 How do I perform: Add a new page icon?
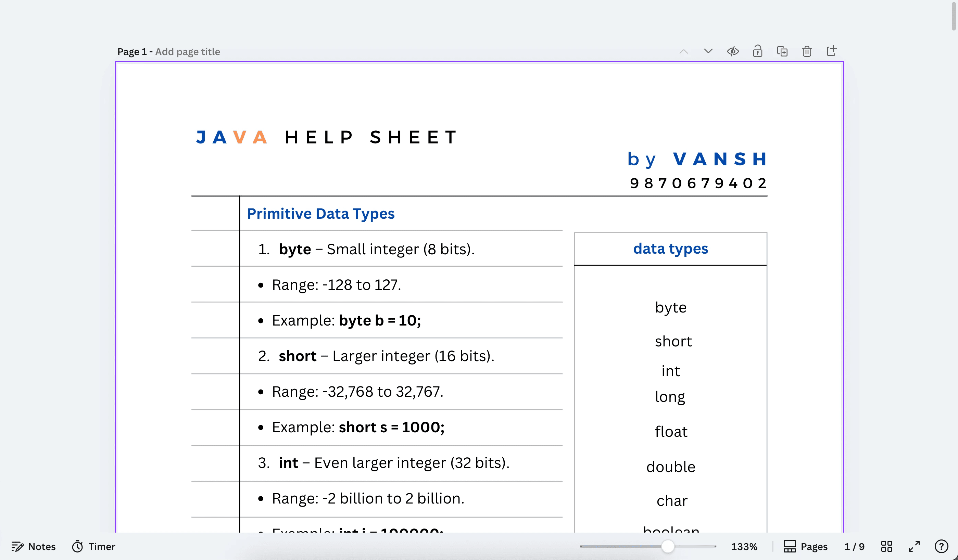pyautogui.click(x=831, y=51)
